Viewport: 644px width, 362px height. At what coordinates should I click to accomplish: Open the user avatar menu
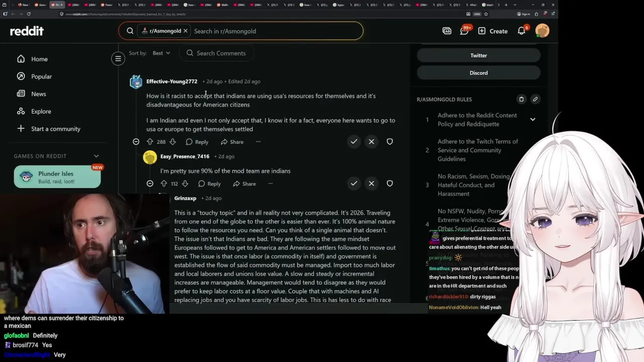[x=542, y=31]
